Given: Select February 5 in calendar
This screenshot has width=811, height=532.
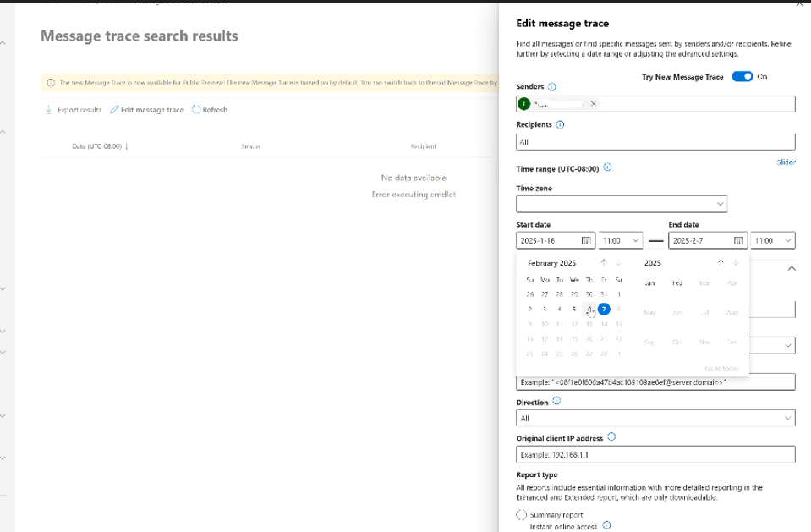Looking at the screenshot, I should point(574,310).
